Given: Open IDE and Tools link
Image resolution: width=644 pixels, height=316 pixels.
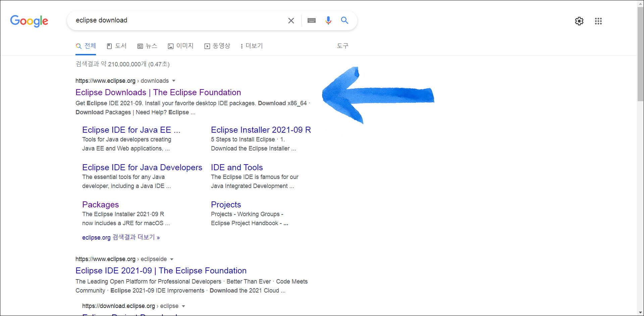Looking at the screenshot, I should click(237, 167).
